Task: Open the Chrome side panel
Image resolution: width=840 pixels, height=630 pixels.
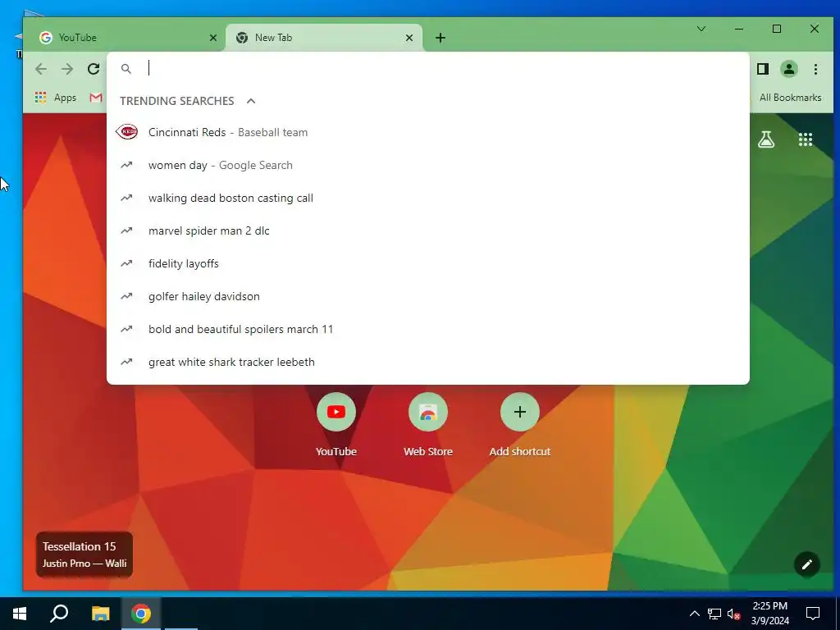Action: (x=762, y=69)
